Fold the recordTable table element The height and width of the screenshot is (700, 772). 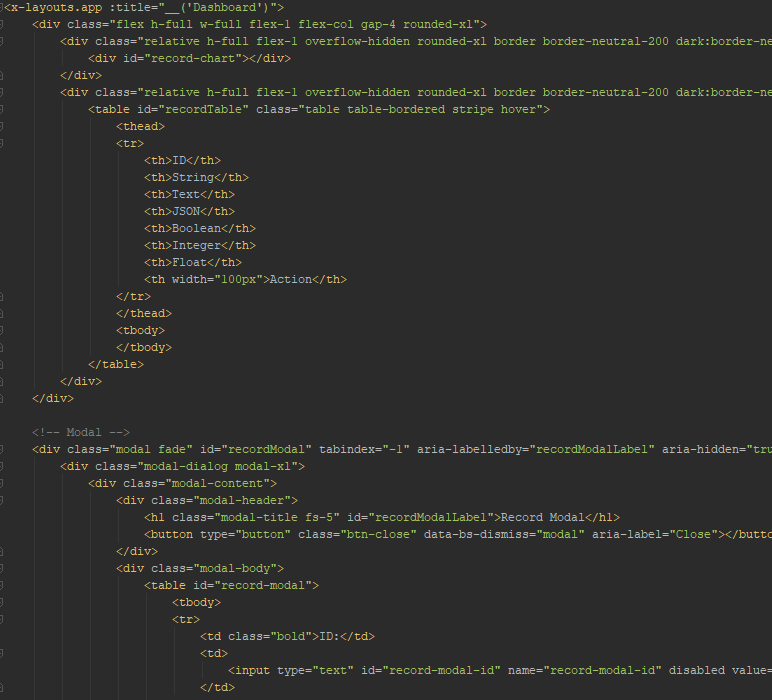3,109
